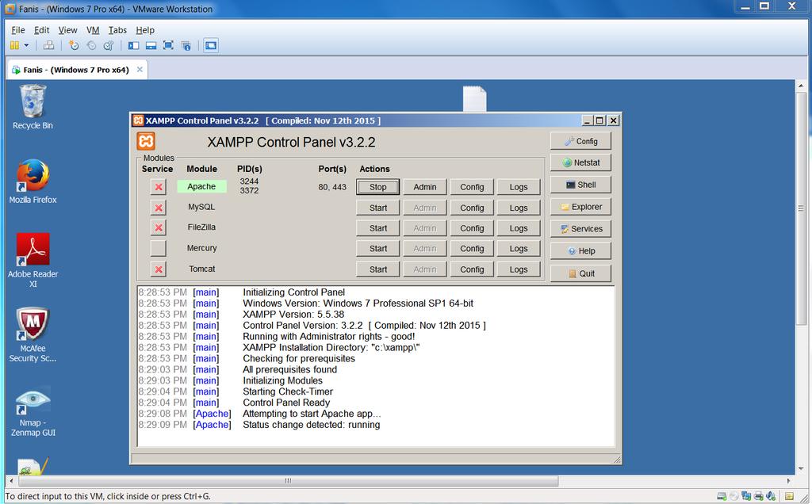Open the File menu

17,30
